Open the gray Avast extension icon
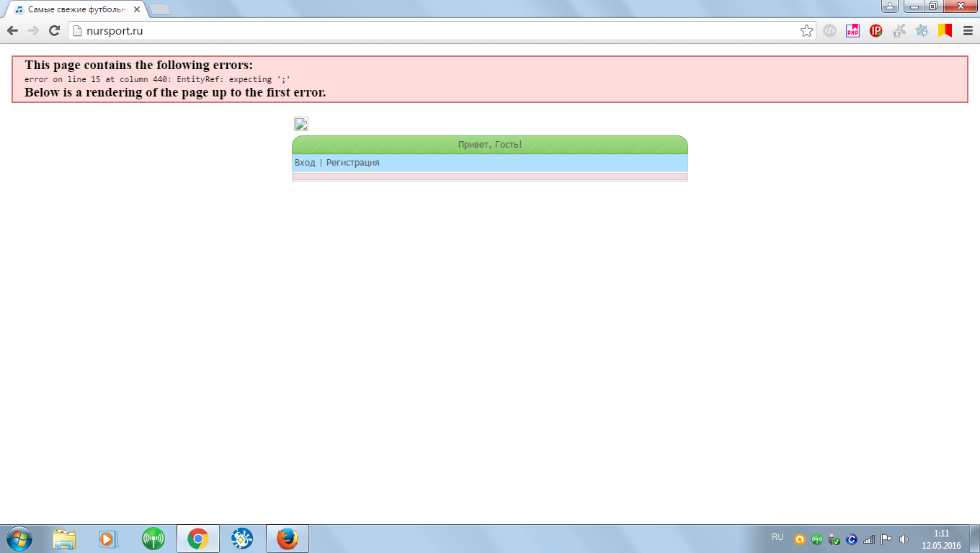 (x=899, y=30)
